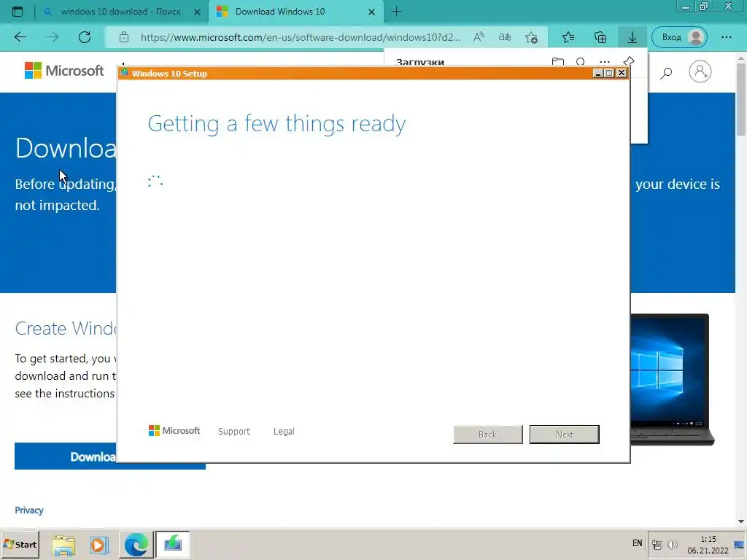Click search icon in Загрузки panel

tap(580, 62)
